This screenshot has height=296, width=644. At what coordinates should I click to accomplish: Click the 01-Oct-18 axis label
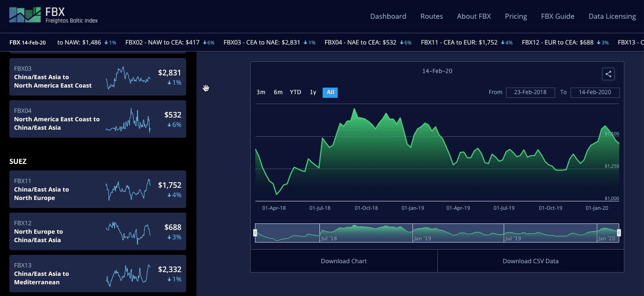point(366,208)
